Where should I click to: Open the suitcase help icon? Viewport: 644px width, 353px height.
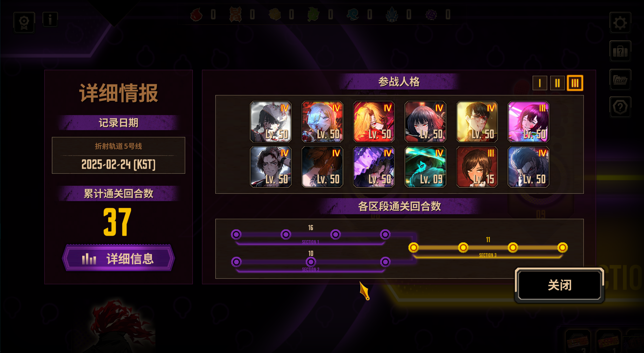pyautogui.click(x=620, y=51)
